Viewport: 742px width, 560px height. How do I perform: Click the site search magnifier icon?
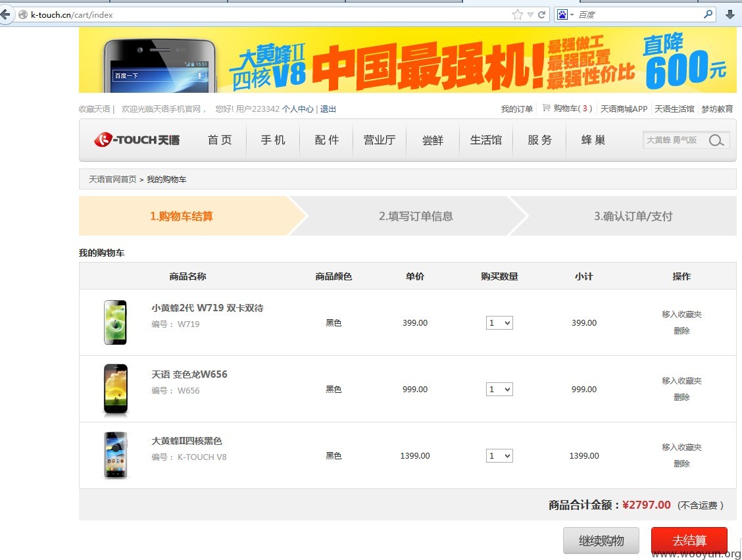716,140
